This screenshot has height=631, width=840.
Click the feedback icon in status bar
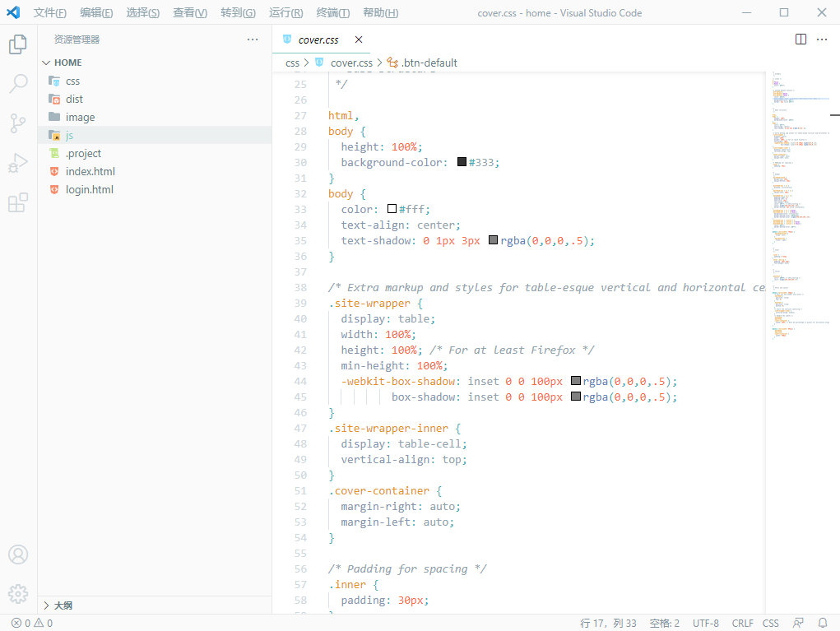point(798,623)
